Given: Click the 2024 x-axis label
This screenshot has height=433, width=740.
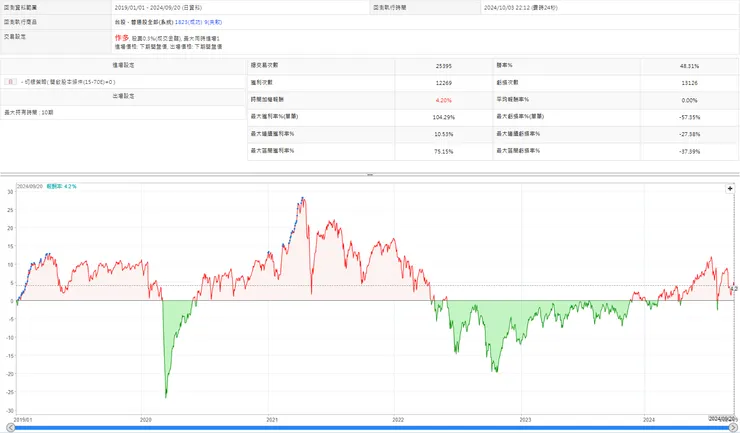Looking at the screenshot, I should (649, 419).
